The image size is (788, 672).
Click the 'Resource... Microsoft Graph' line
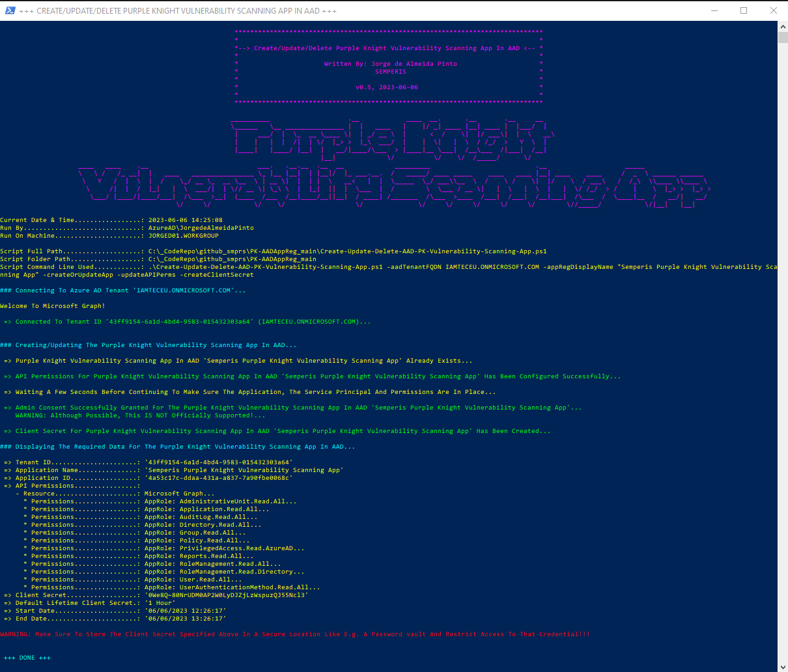click(115, 494)
